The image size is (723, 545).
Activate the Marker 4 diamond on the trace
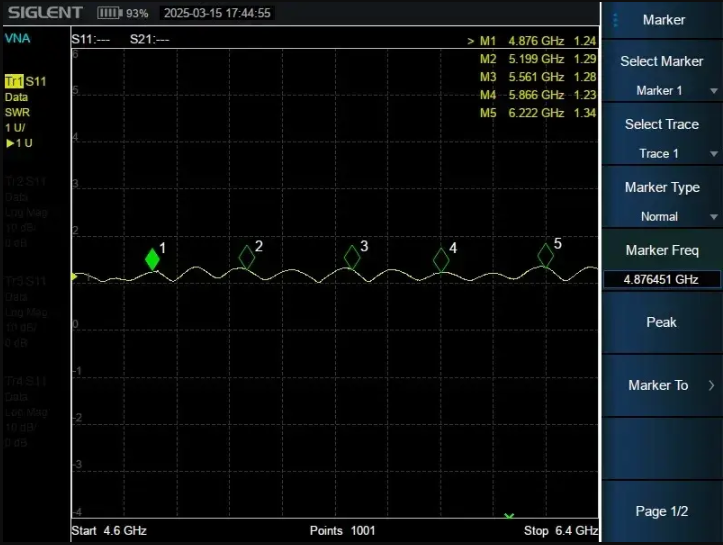click(441, 259)
